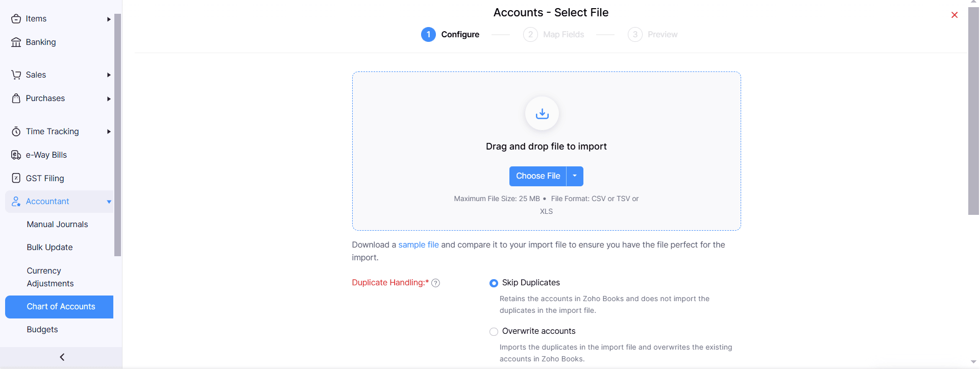Screen dimensions: 980x369
Task: Download the sample file link
Action: click(x=419, y=245)
